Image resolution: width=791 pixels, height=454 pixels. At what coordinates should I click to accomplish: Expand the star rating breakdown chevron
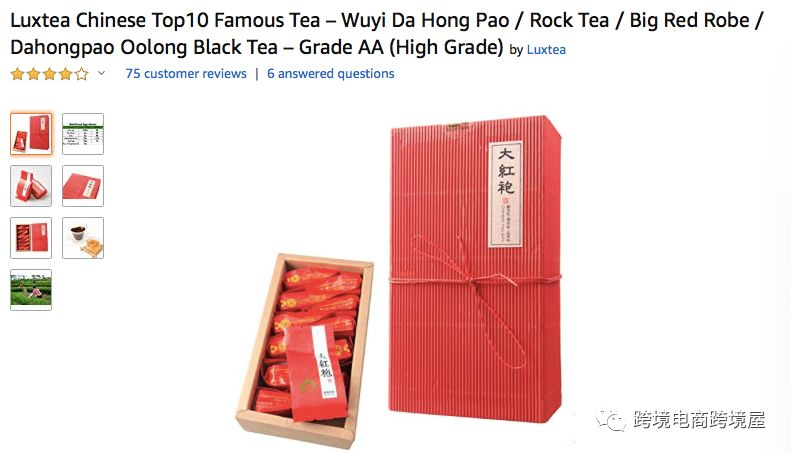pos(101,73)
